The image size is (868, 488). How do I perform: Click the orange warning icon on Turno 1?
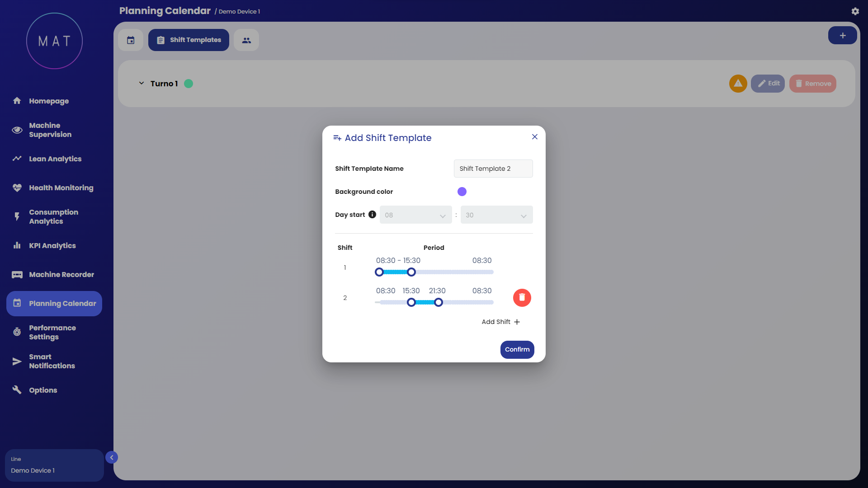click(x=738, y=84)
